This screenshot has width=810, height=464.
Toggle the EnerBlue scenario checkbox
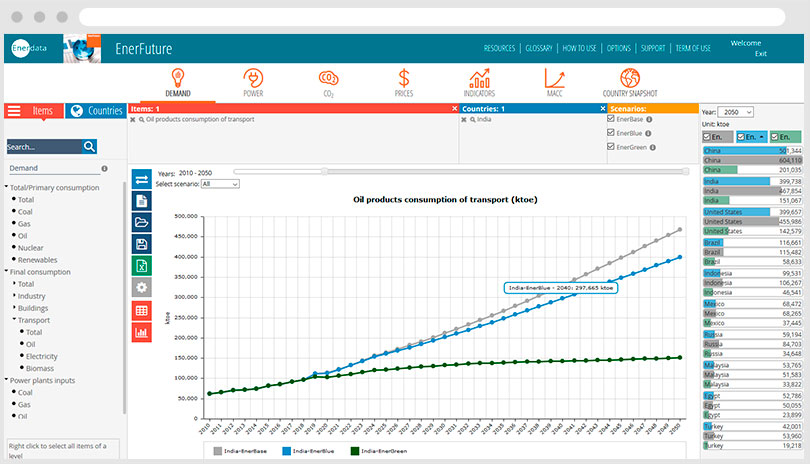[x=609, y=133]
